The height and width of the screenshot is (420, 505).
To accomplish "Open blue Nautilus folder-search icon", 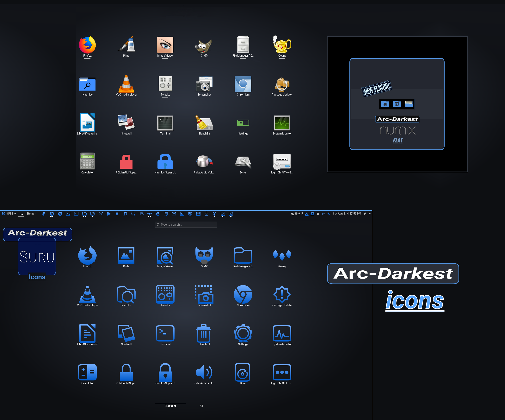I will click(126, 294).
